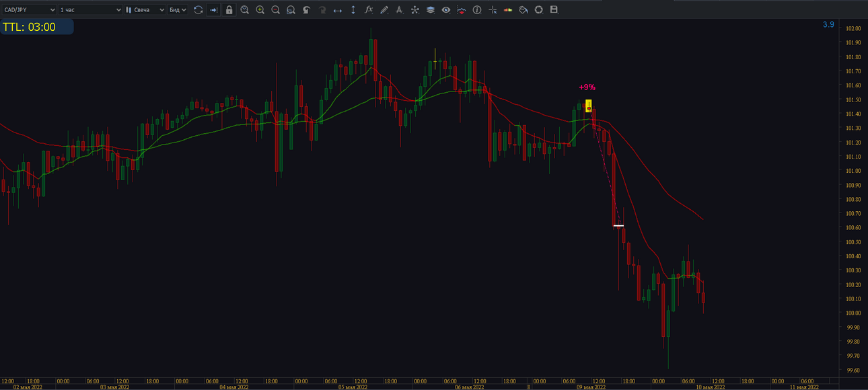Viewport: 868px width, 390px height.
Task: Open the fx indicators icon
Action: 368,10
